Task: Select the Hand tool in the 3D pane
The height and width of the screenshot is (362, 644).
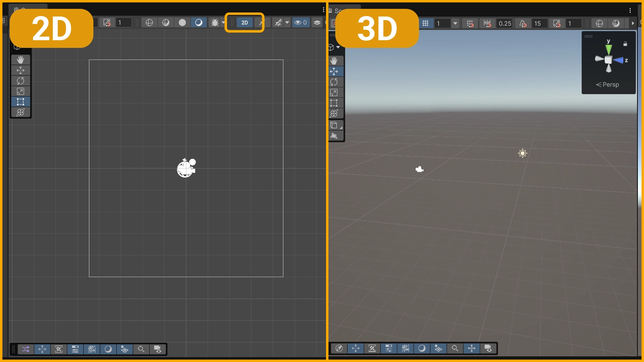Action: (334, 61)
